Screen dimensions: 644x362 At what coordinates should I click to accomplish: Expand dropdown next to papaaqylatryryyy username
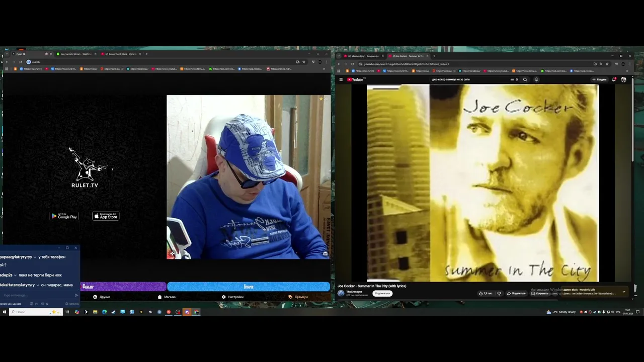(35, 257)
